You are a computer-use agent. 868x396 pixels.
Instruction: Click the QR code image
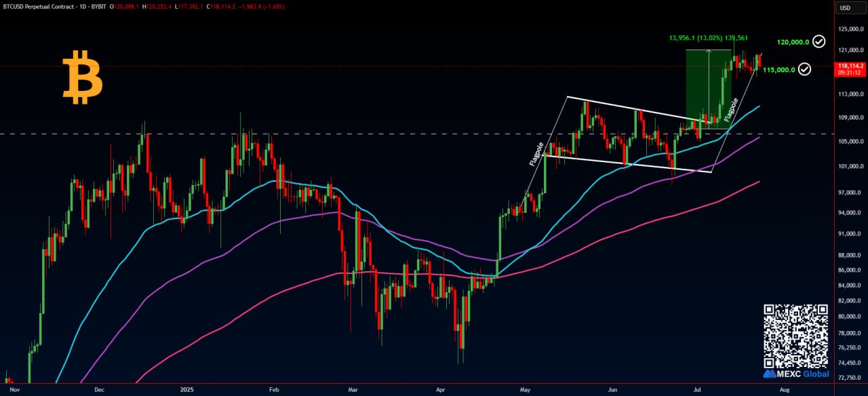coord(796,336)
